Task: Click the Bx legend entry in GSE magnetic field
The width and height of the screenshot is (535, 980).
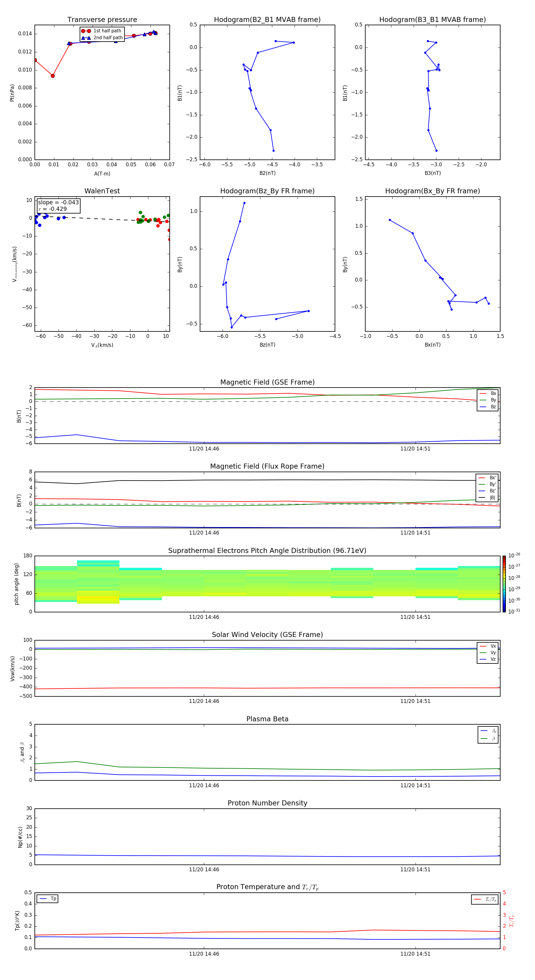Action: click(488, 393)
